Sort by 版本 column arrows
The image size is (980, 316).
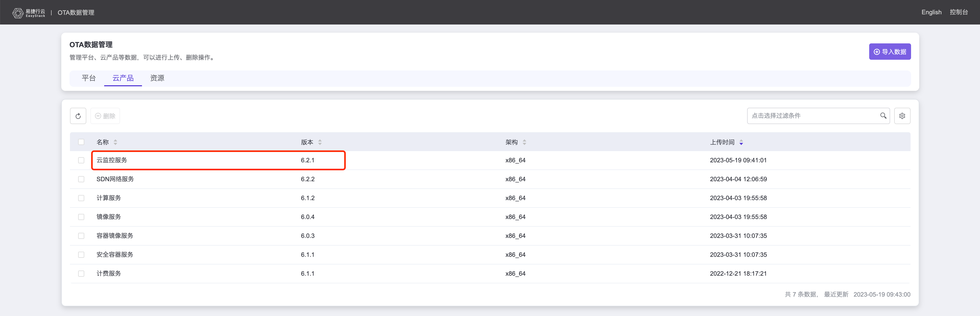pos(320,142)
